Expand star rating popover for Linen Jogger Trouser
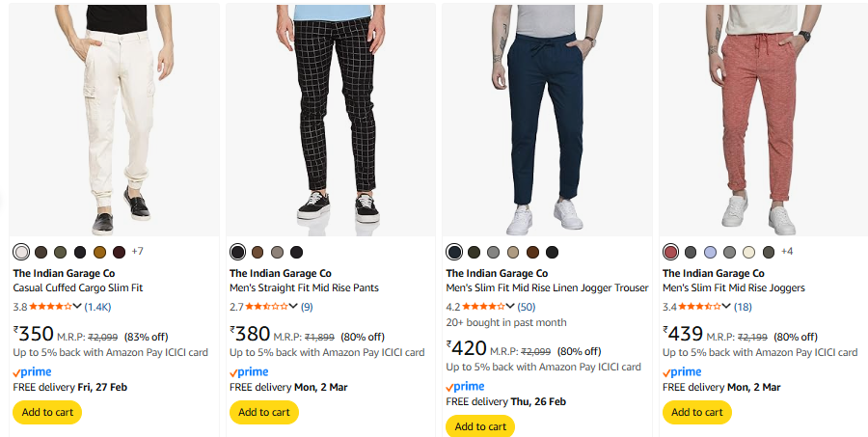The height and width of the screenshot is (437, 868). 510,307
